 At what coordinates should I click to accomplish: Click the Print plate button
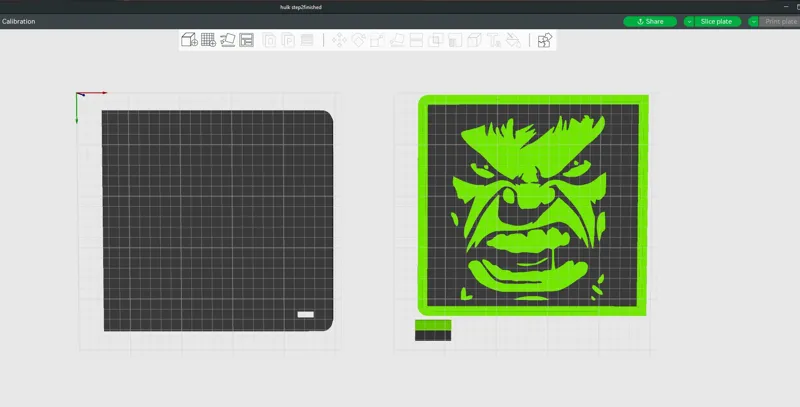(780, 21)
